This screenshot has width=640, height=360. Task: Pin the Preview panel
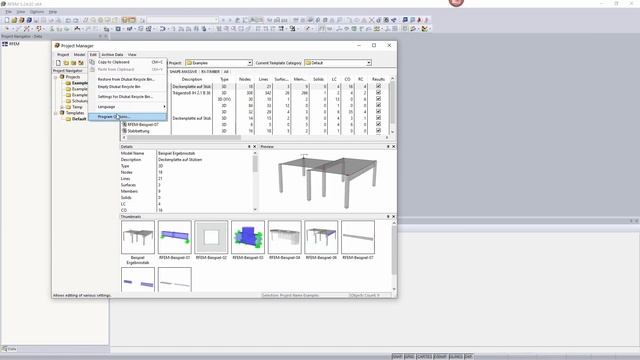[x=388, y=147]
